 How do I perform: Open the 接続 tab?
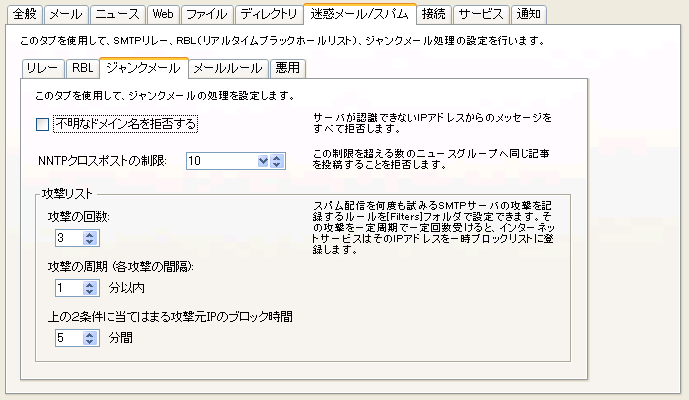click(433, 14)
